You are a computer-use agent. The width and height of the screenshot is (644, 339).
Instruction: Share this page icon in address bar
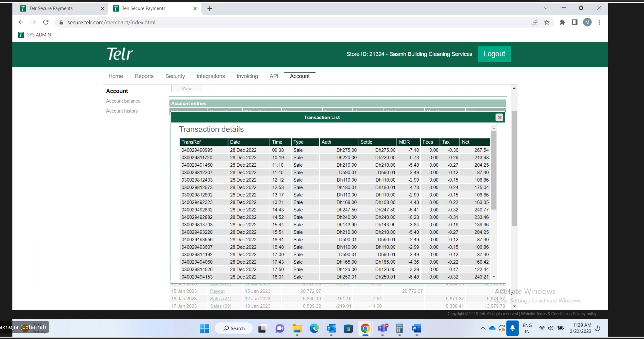(534, 23)
